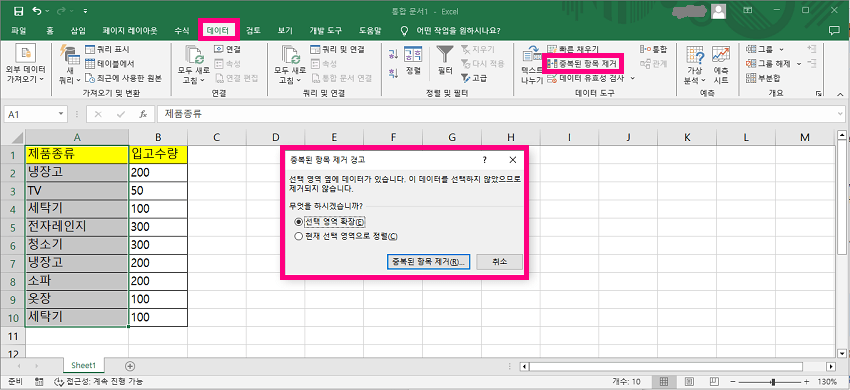Open the 정렬 sort dialog button
Viewport: 850px width, 390px height.
413,61
